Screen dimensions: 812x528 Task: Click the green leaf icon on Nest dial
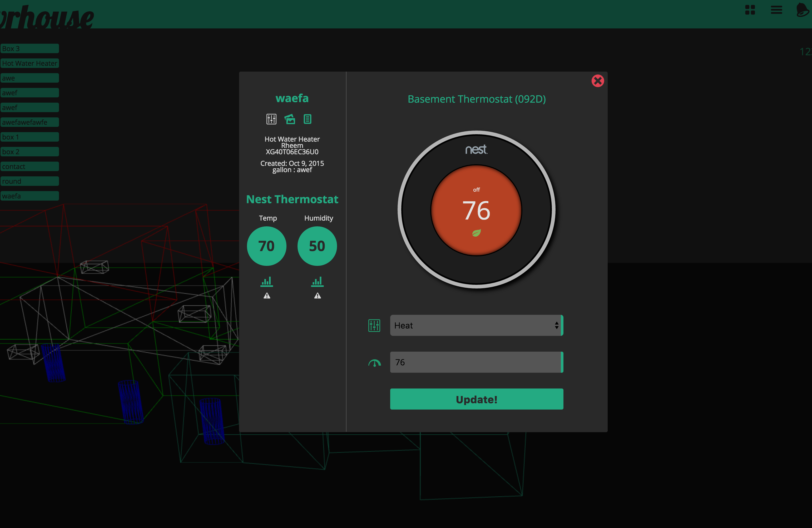[476, 233]
